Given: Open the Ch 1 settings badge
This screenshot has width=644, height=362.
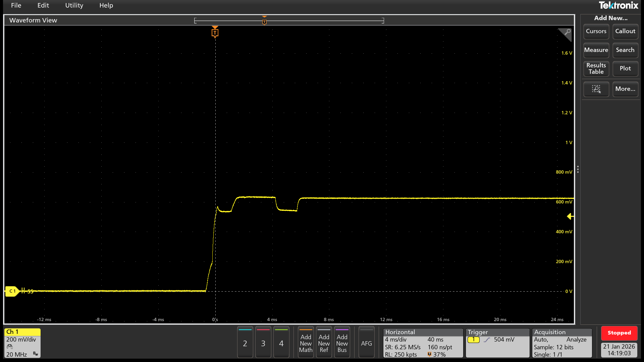Looking at the screenshot, I should pyautogui.click(x=22, y=343).
